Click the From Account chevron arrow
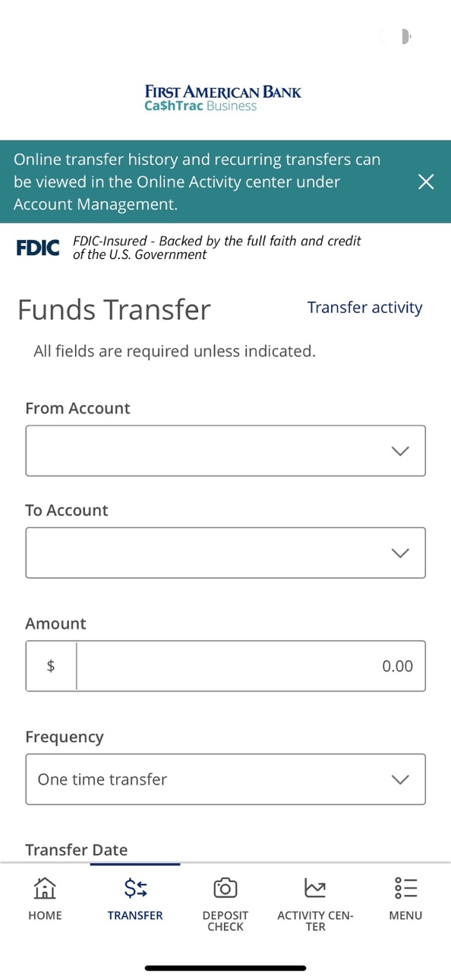 click(x=400, y=451)
